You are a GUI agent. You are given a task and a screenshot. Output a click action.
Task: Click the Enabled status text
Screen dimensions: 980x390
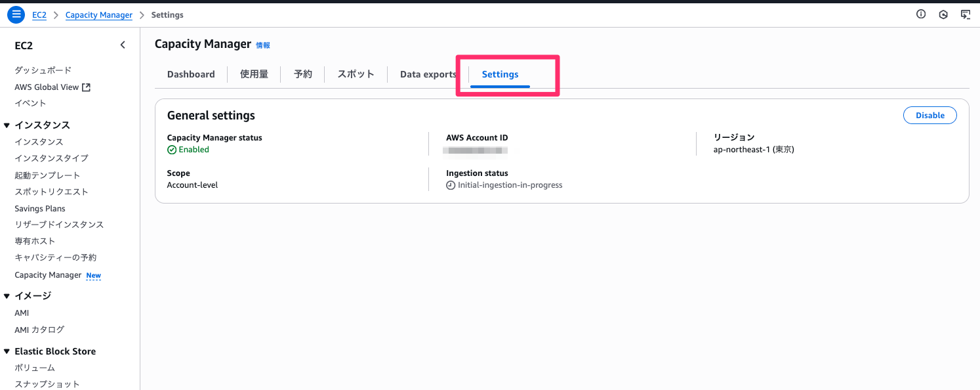point(194,150)
